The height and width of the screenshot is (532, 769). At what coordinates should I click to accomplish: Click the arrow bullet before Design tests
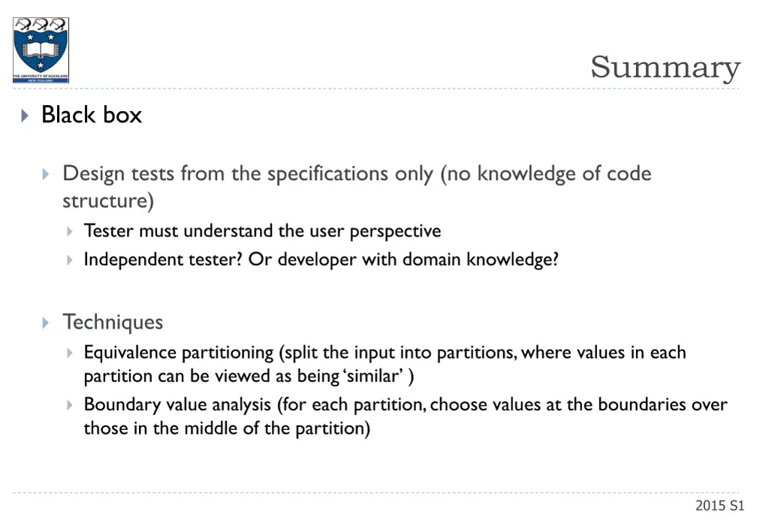click(46, 174)
